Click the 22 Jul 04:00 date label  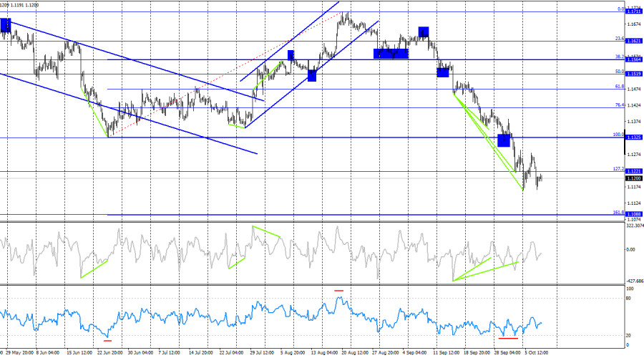231,353
